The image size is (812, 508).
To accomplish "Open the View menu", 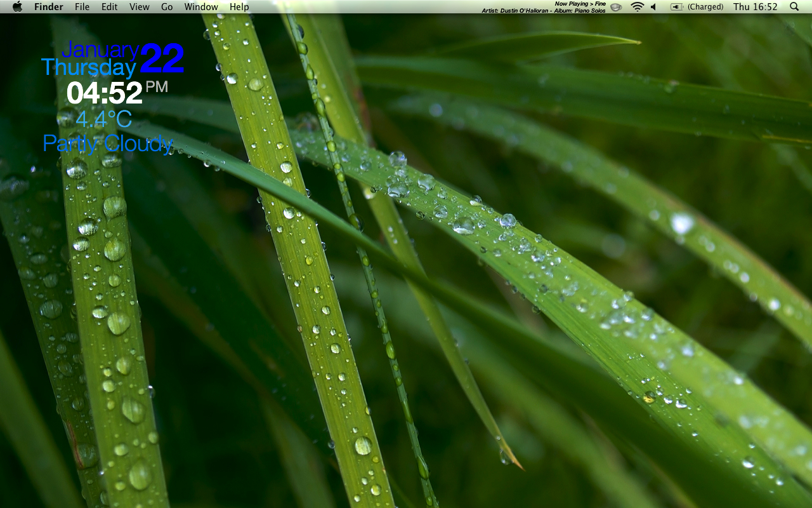I will [140, 7].
